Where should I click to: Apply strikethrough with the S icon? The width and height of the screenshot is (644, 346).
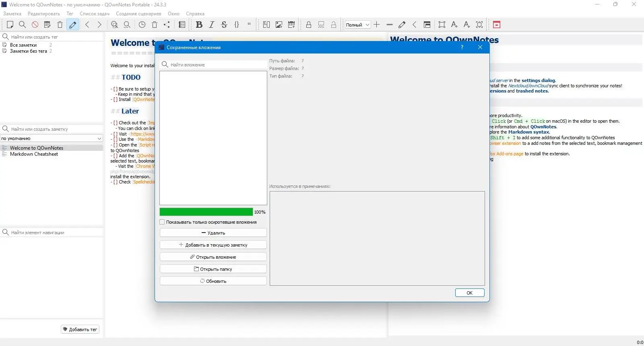224,25
